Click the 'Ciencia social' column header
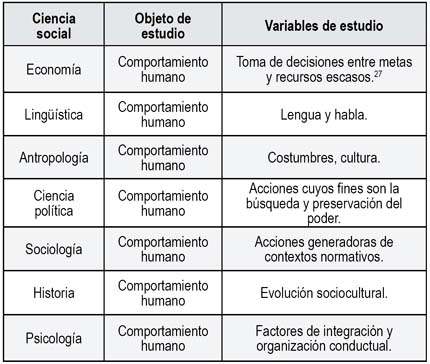Viewport: 430px width, 364px height. [x=54, y=25]
